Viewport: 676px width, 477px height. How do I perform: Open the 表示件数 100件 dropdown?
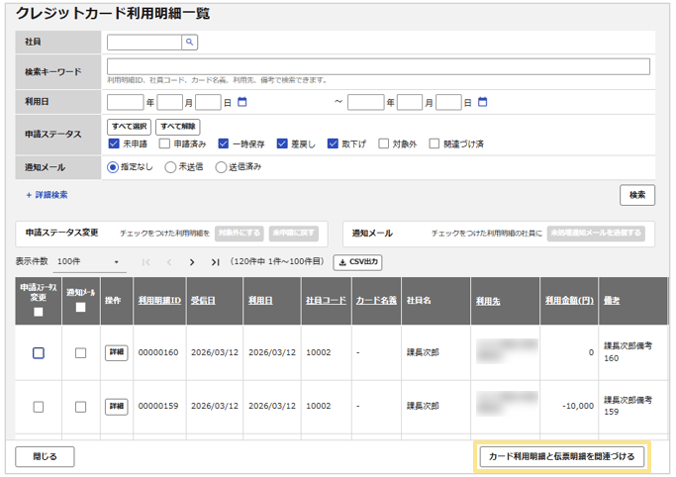[x=89, y=262]
